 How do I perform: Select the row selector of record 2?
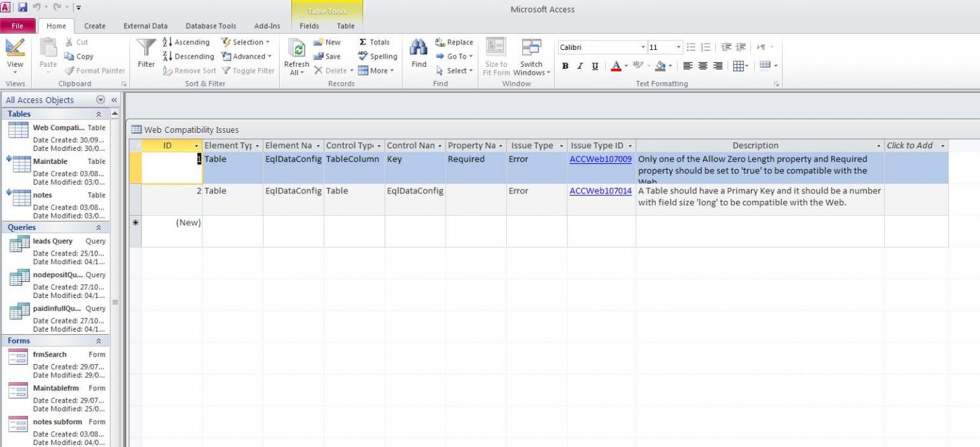pos(135,200)
